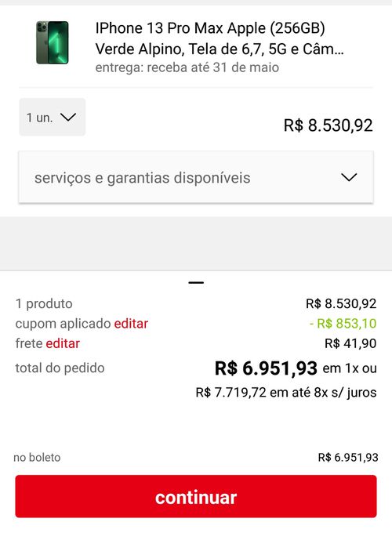392x533 pixels.
Task: Tap the 'total do pedido' label
Action: [60, 368]
